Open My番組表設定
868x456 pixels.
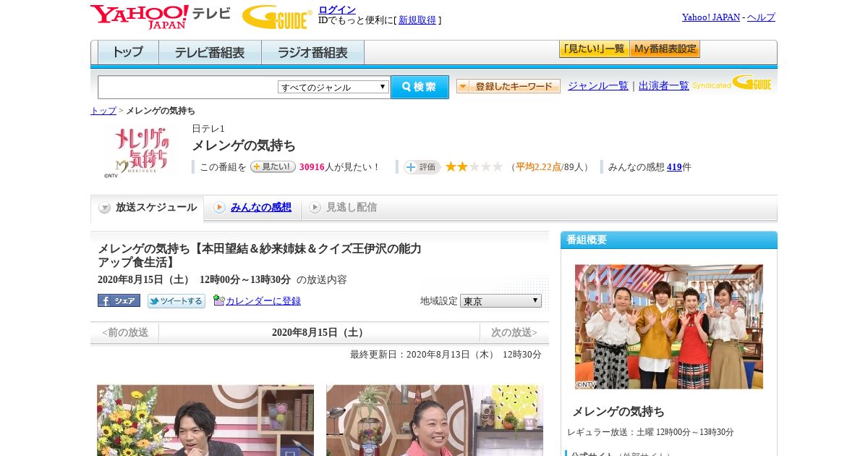point(665,49)
